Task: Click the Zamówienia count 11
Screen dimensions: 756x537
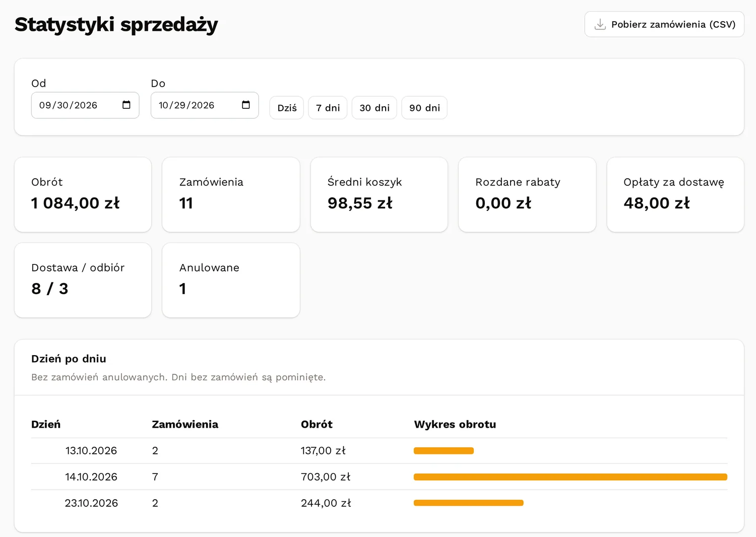Action: pos(186,203)
